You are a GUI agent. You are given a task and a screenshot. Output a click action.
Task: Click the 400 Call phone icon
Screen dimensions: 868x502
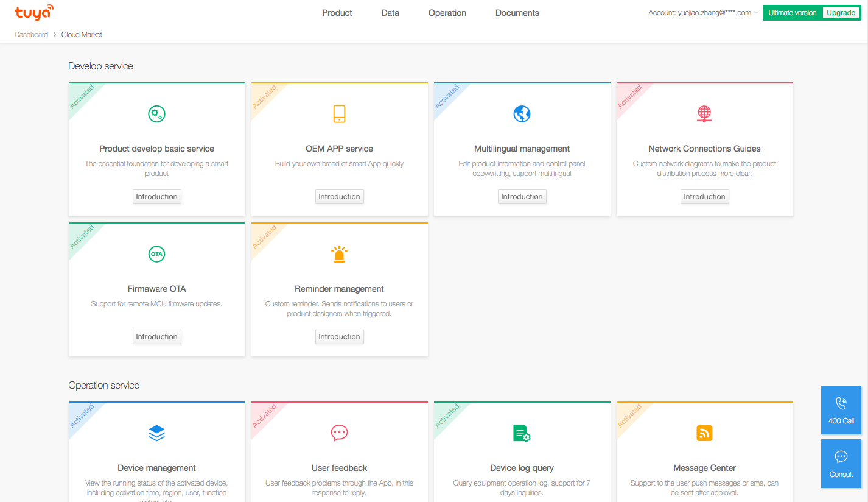[x=841, y=403]
